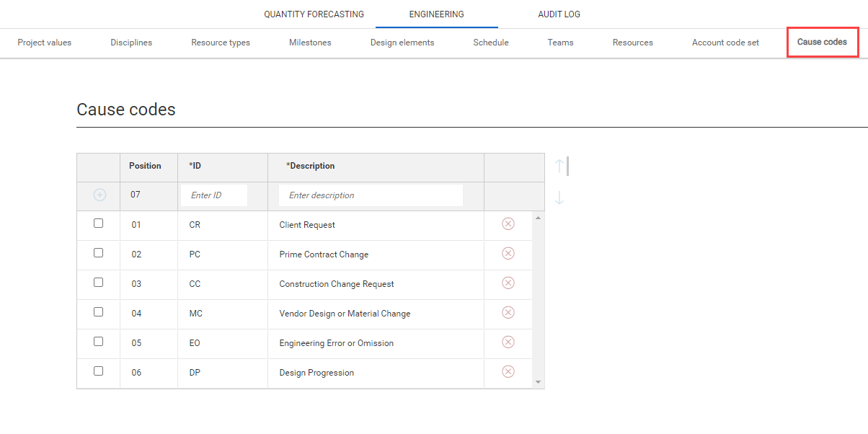Tick the checkbox for row 06 DP

[x=99, y=371]
